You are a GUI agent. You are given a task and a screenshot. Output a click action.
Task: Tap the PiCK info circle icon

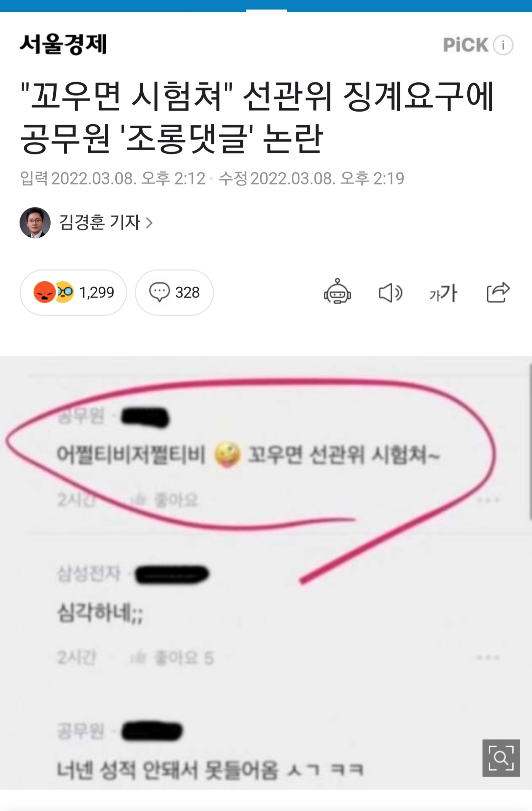pos(503,45)
